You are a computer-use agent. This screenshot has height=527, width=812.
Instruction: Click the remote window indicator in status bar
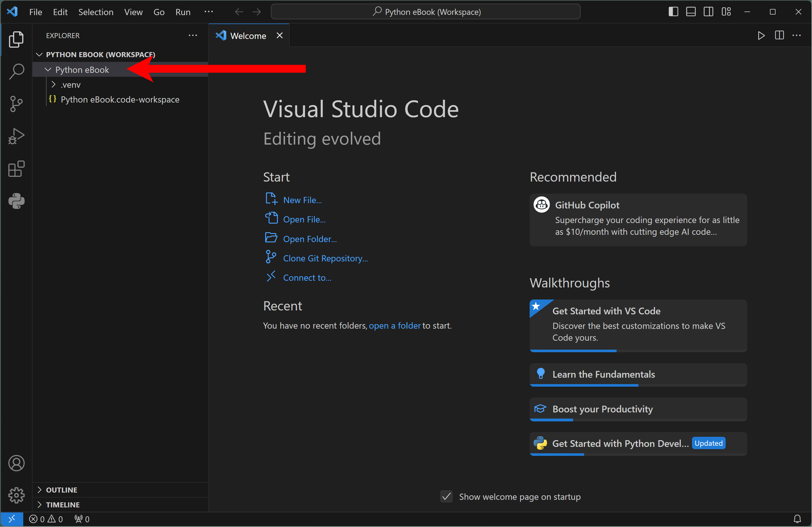(11, 519)
